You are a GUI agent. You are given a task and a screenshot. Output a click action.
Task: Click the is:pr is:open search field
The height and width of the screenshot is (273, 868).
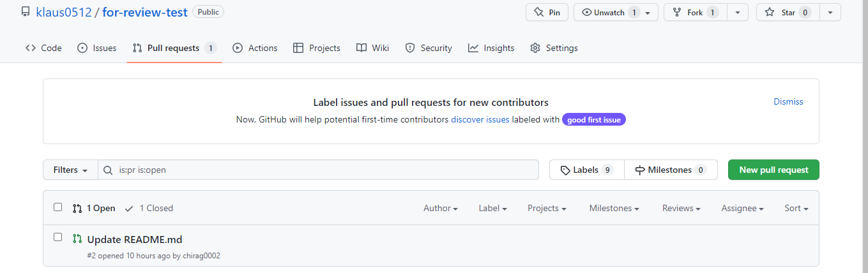click(318, 170)
